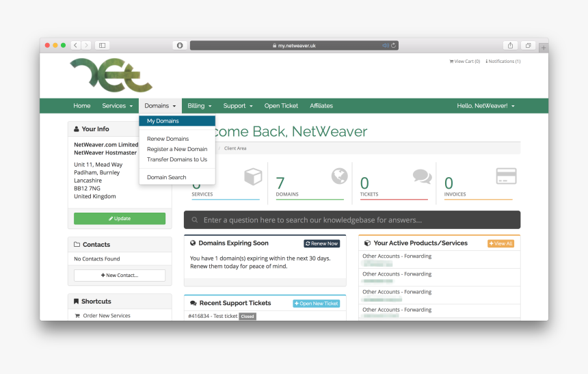Choose Register a New Domain
The width and height of the screenshot is (588, 374).
[177, 149]
